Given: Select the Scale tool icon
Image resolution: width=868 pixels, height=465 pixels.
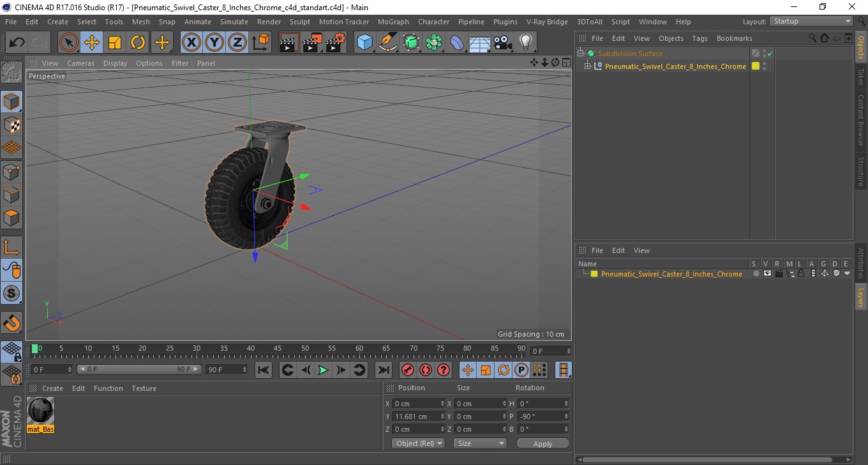Looking at the screenshot, I should click(x=115, y=43).
